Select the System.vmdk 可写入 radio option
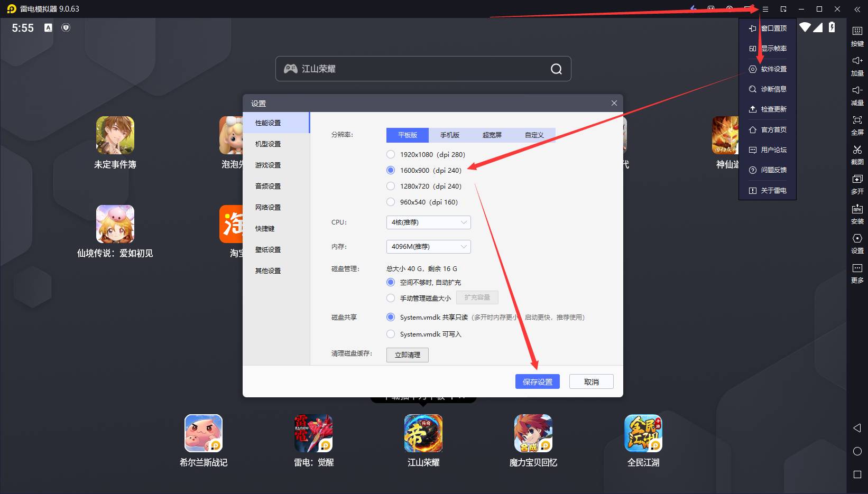Screen dimensions: 868x494 pos(391,334)
